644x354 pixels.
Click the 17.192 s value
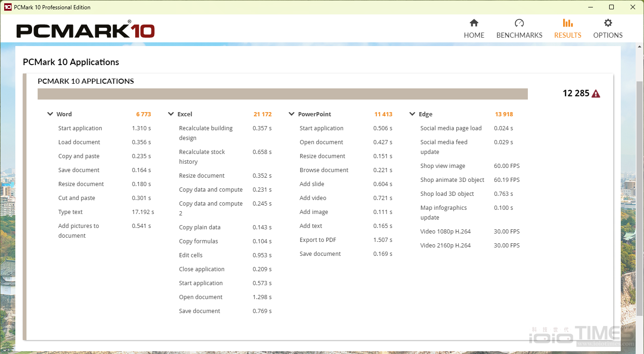143,212
